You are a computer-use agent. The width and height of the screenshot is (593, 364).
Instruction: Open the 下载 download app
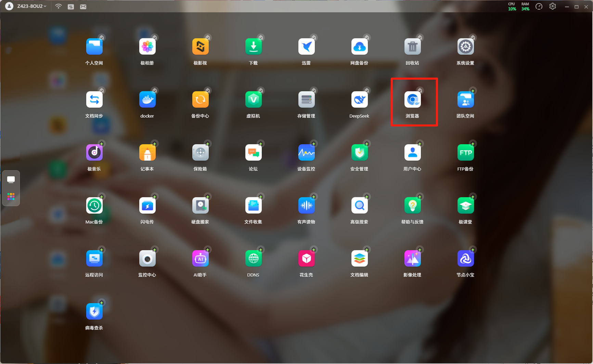pos(254,46)
